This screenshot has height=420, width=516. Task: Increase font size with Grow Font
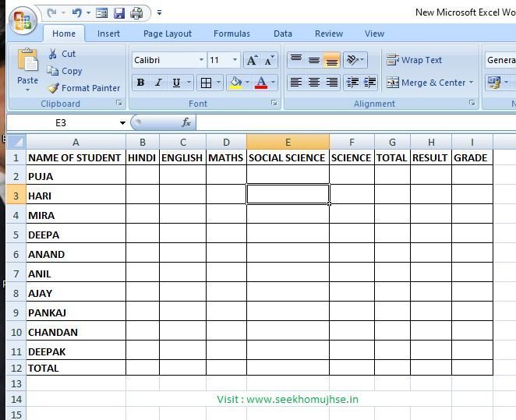[x=252, y=60]
